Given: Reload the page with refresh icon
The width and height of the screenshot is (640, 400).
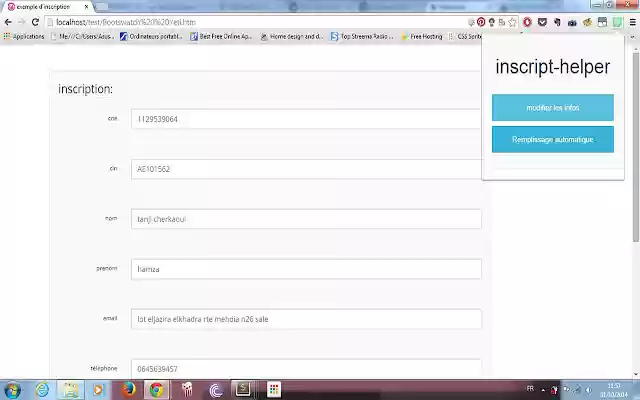Looking at the screenshot, I should click(x=35, y=22).
